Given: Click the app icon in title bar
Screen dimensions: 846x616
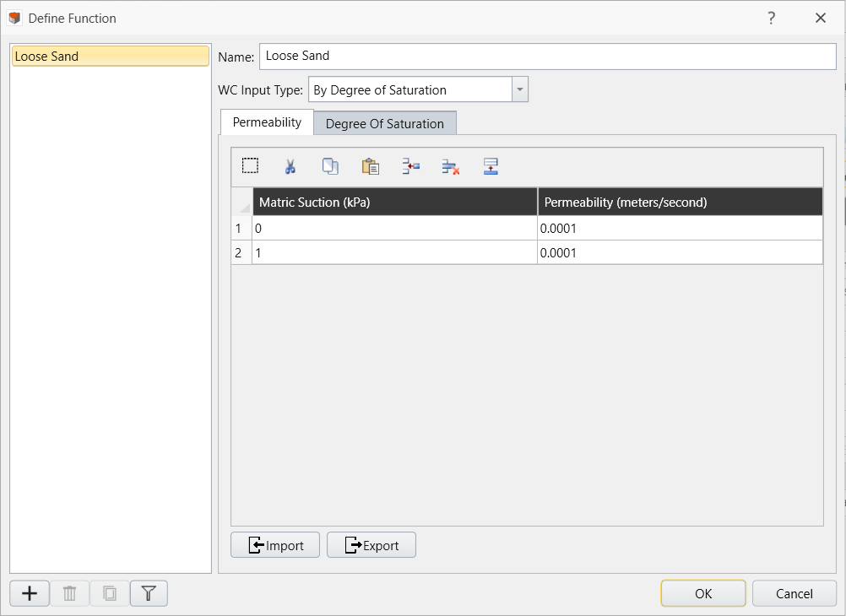Looking at the screenshot, I should click(14, 18).
